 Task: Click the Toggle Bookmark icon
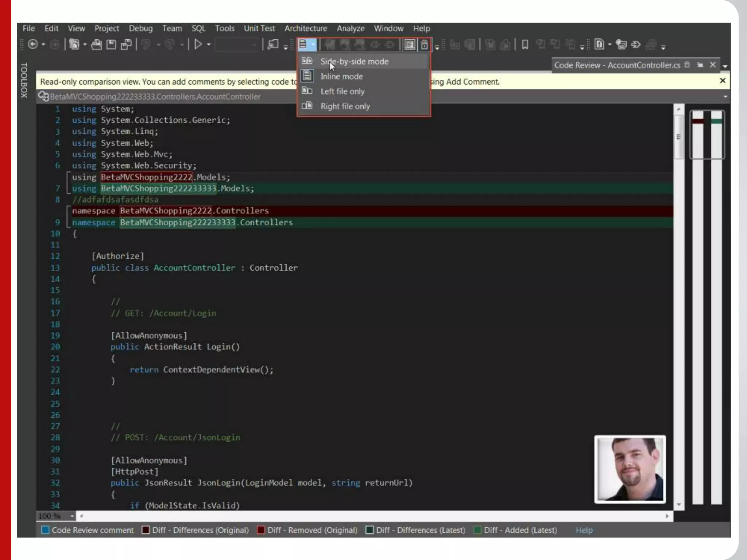click(x=525, y=45)
